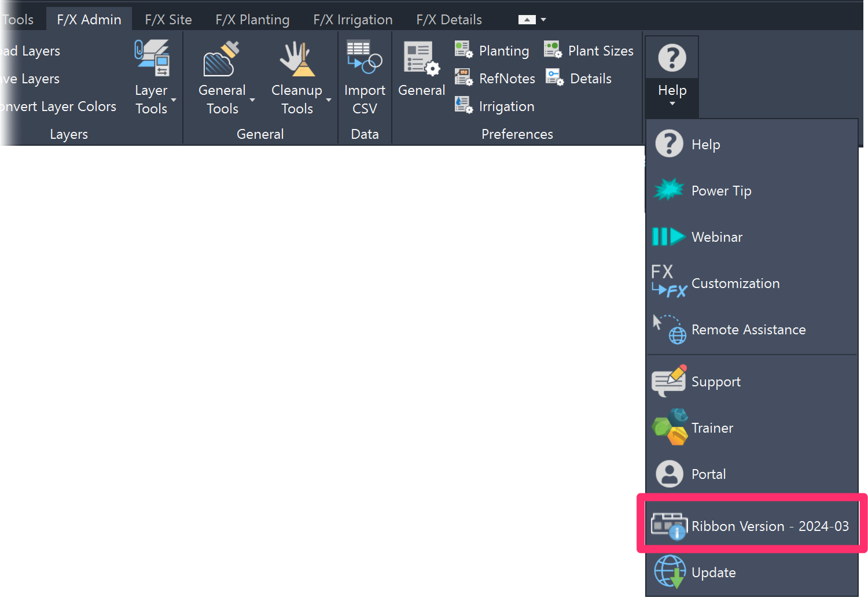
Task: Click Remote Assistance in Help menu
Action: tap(748, 329)
